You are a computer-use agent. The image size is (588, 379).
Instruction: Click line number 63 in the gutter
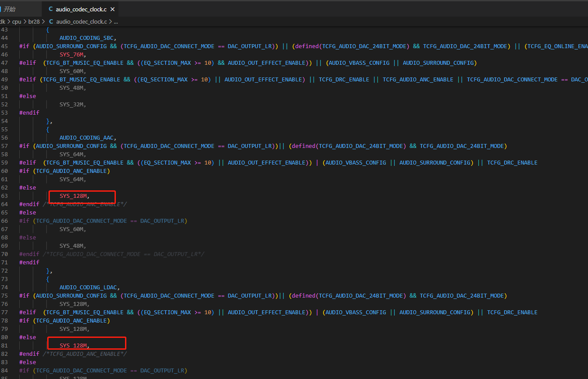point(5,196)
